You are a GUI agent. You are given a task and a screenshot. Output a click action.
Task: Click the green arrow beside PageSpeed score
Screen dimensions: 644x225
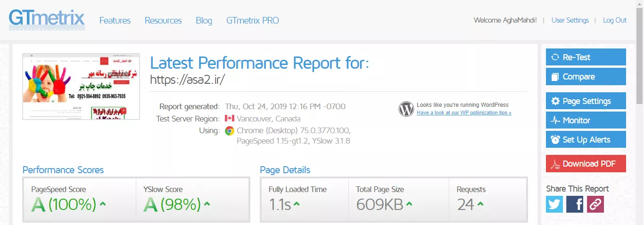pos(103,204)
